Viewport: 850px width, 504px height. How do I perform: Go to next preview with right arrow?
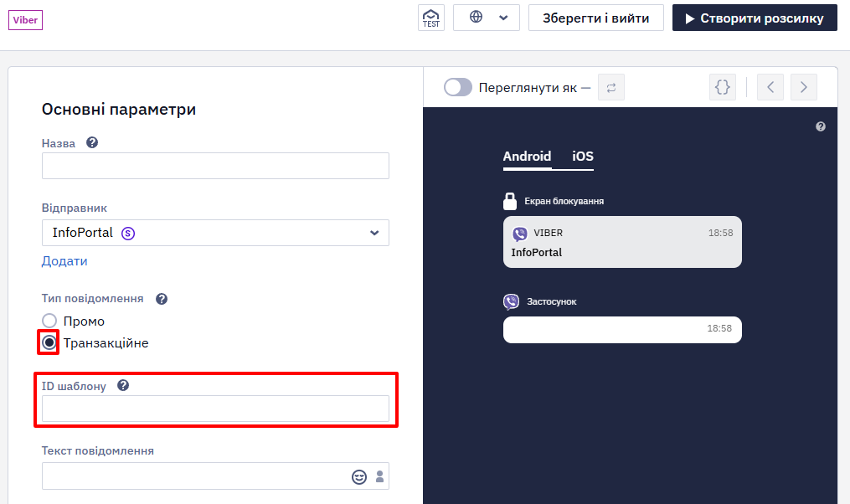(803, 87)
